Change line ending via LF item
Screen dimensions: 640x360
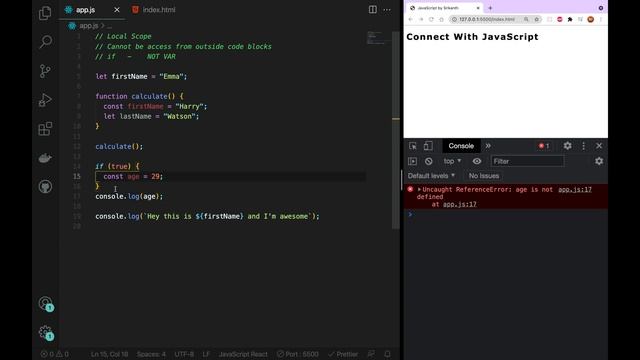(x=206, y=354)
